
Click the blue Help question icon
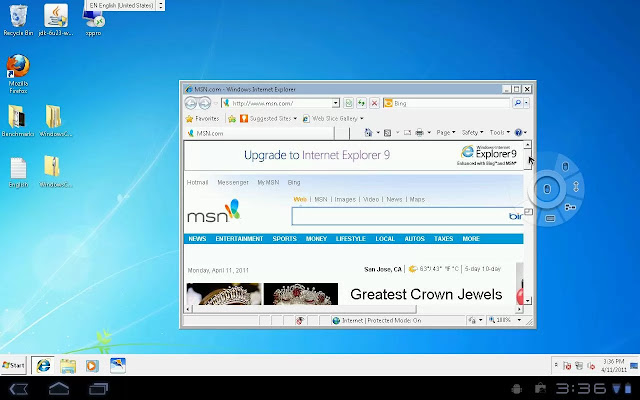point(518,133)
